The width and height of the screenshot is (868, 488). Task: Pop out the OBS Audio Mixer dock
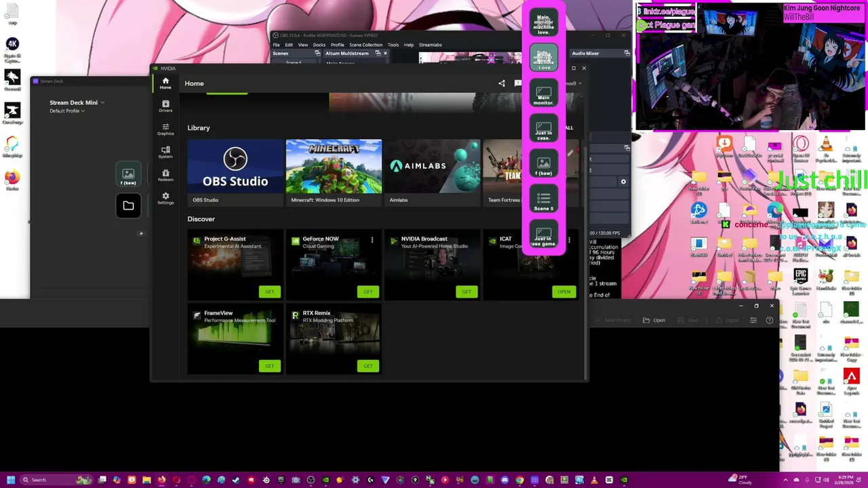tap(627, 54)
